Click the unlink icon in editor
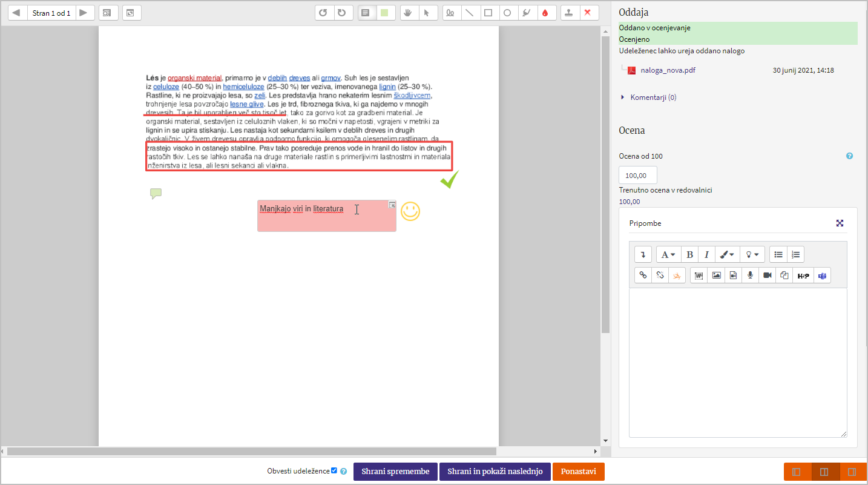Viewport: 868px width, 485px height. 660,275
